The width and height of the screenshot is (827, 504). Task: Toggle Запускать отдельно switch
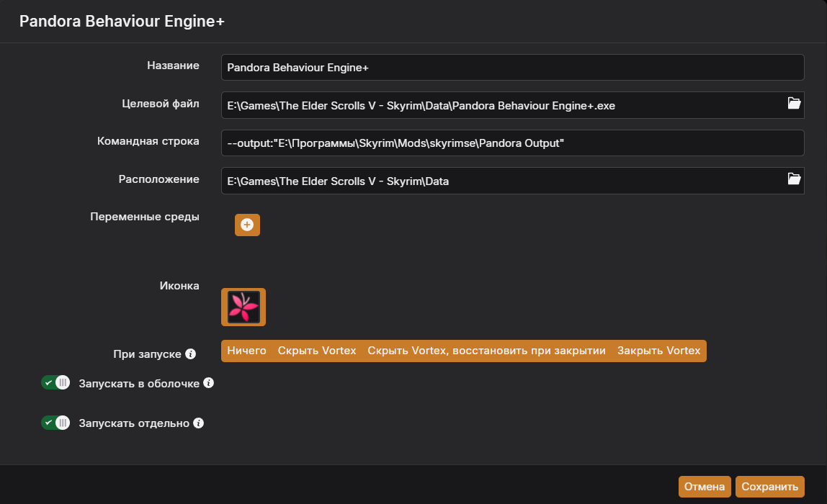click(x=55, y=423)
